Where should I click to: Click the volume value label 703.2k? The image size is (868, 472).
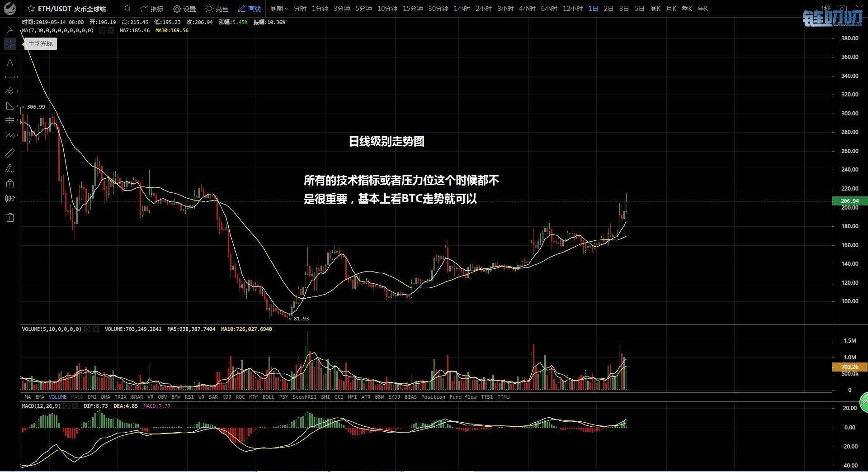(849, 367)
